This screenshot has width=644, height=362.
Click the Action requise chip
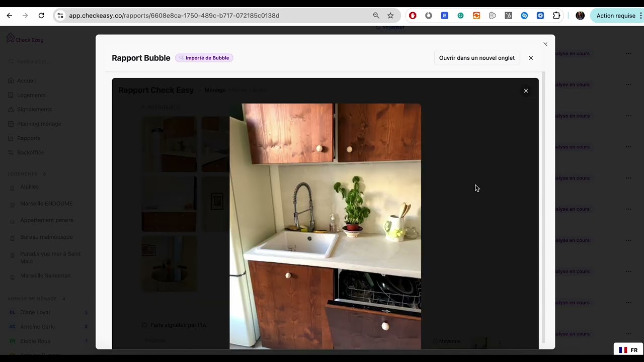pyautogui.click(x=615, y=16)
